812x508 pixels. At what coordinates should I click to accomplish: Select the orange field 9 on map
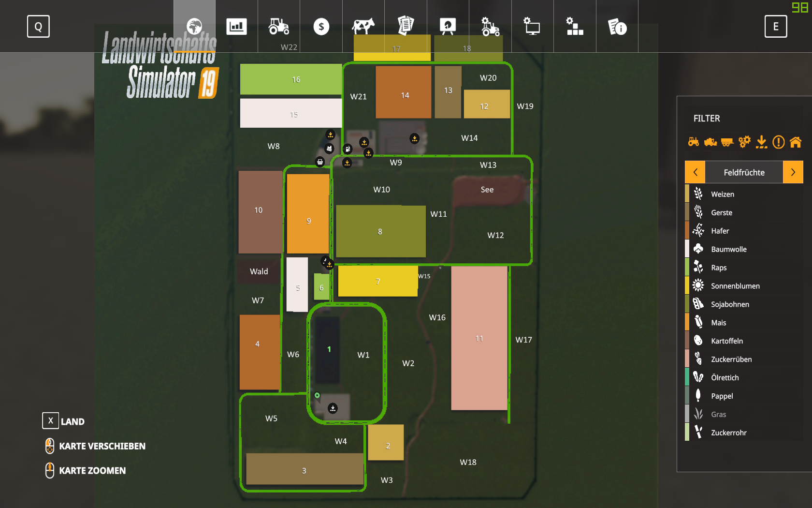[x=308, y=214]
